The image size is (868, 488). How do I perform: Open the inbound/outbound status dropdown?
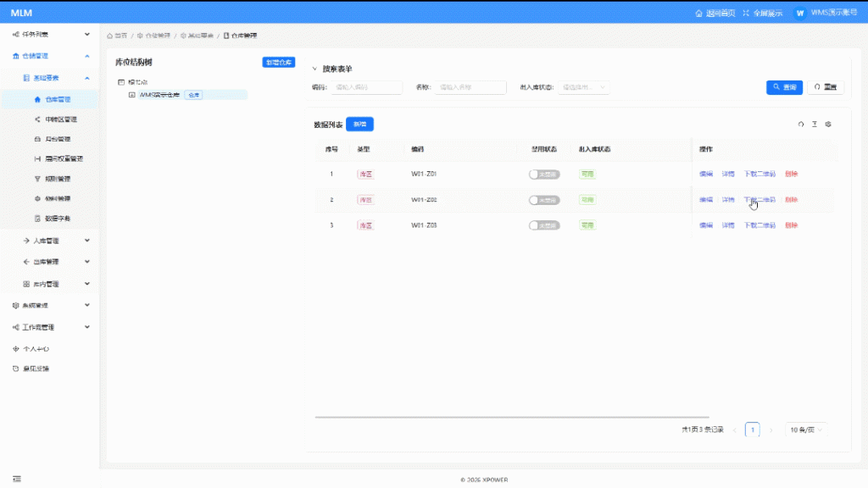tap(585, 87)
